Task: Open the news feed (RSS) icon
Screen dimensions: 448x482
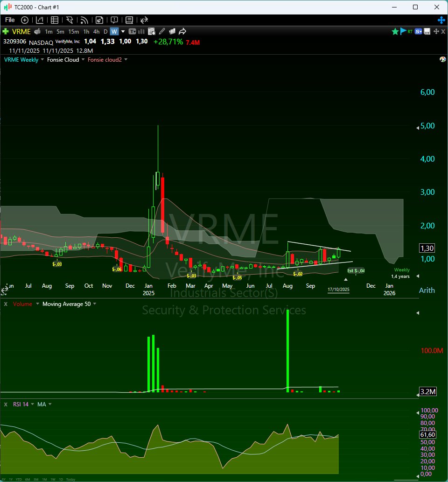Action: (84, 20)
